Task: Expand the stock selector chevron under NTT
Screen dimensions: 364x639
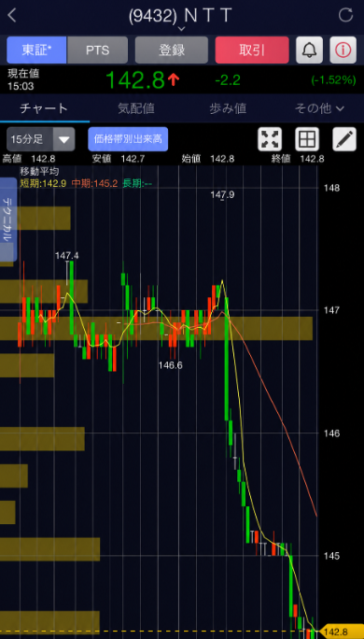Action: point(182,29)
